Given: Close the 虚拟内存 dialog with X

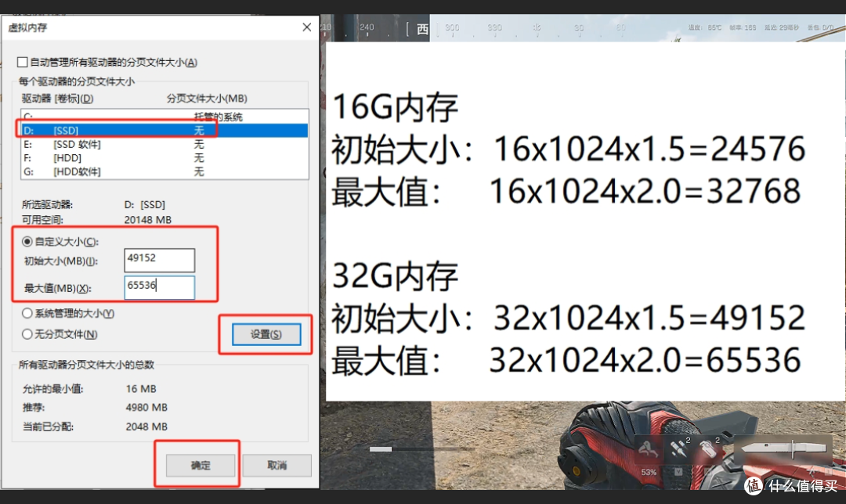Looking at the screenshot, I should point(306,27).
